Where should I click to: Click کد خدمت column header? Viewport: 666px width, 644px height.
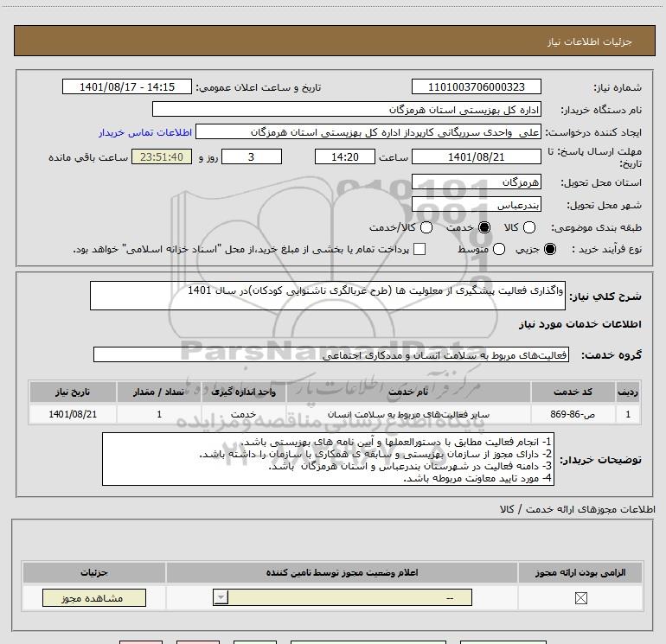572,392
